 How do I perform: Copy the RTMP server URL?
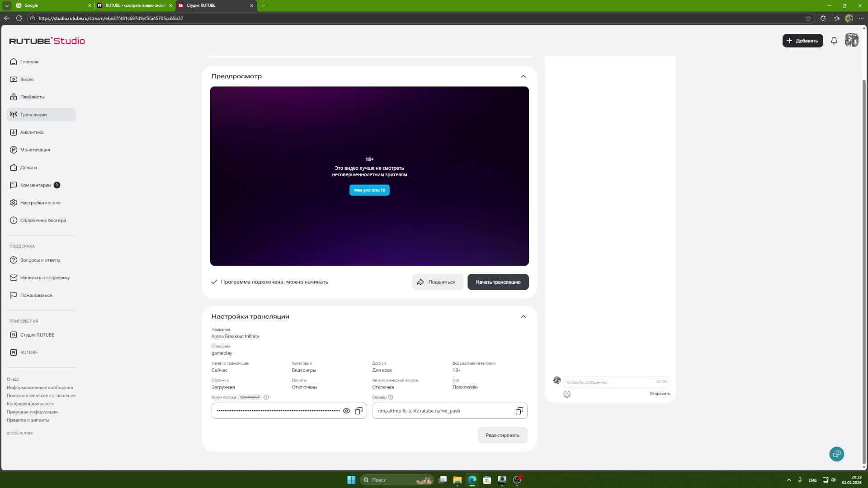(519, 411)
